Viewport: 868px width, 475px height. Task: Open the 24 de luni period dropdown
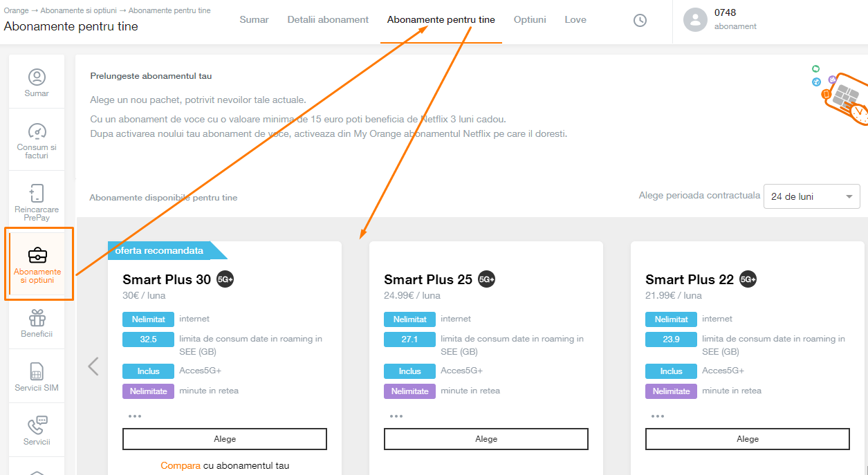click(x=812, y=196)
